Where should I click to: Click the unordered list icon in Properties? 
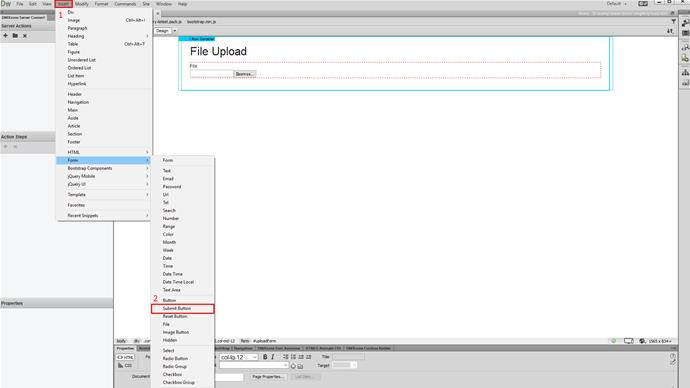point(286,357)
